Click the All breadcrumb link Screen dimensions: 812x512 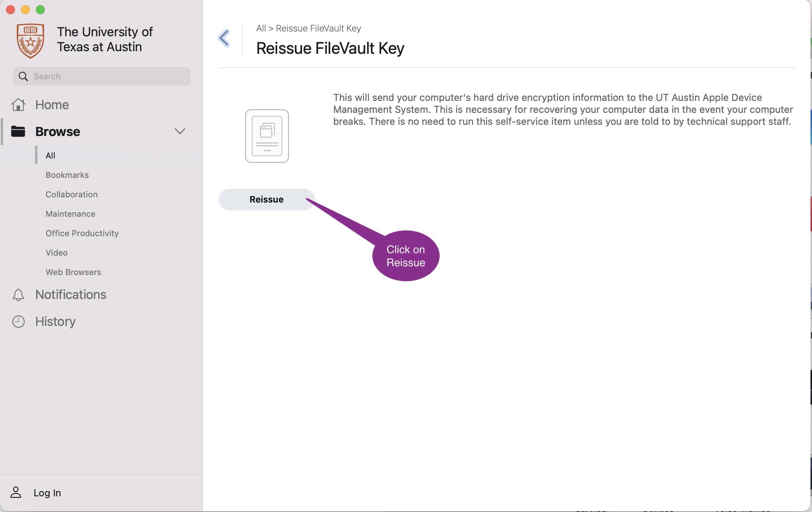[x=261, y=28]
